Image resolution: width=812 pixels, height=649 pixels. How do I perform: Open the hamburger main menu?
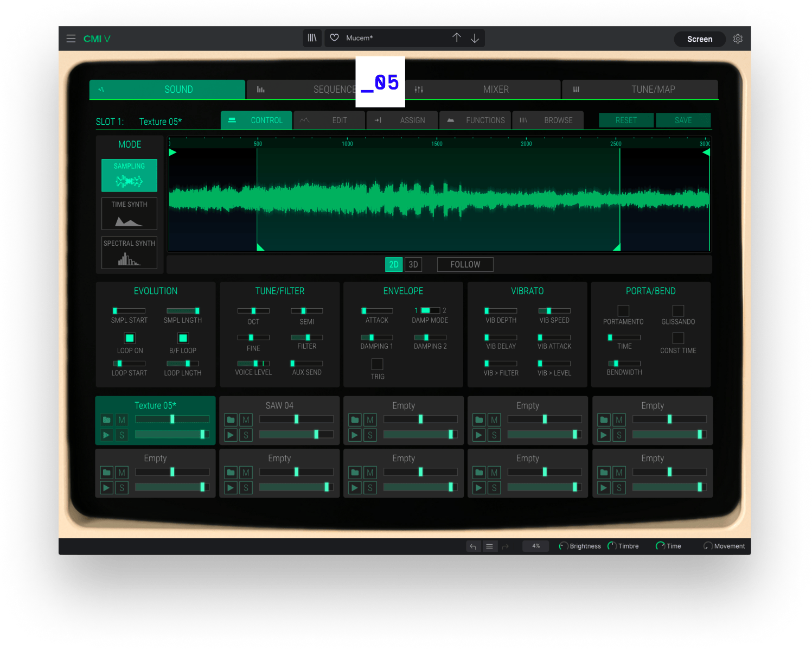coord(71,39)
